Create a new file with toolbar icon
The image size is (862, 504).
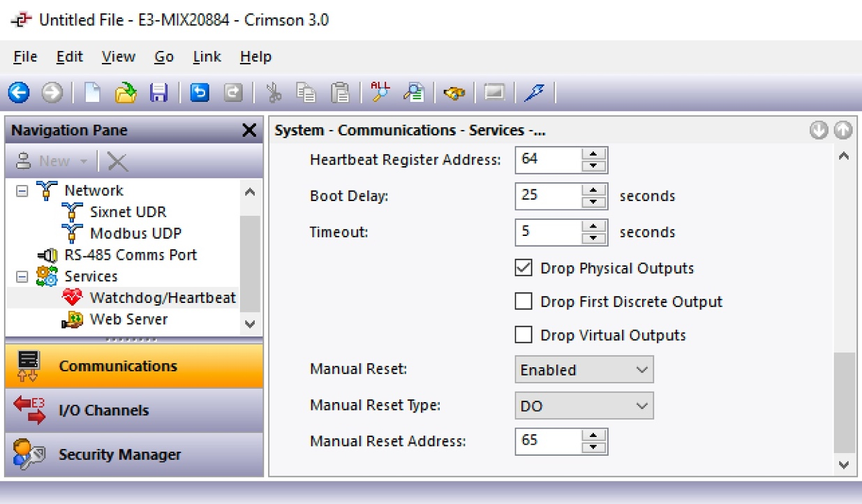pyautogui.click(x=93, y=92)
